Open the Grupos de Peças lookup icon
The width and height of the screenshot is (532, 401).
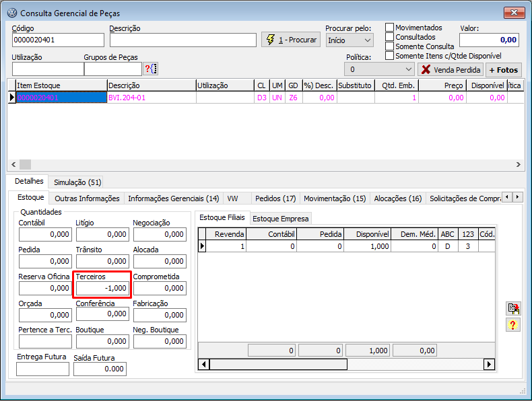click(x=151, y=69)
